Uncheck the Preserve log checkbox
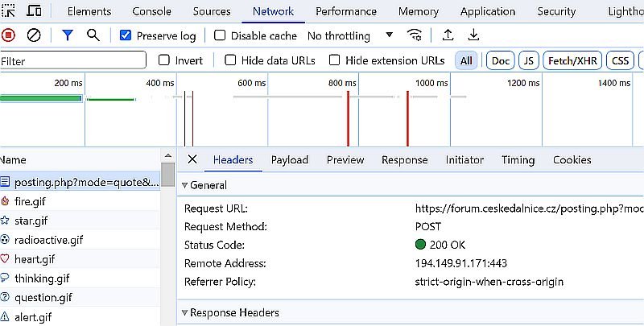The image size is (644, 326). tap(126, 36)
